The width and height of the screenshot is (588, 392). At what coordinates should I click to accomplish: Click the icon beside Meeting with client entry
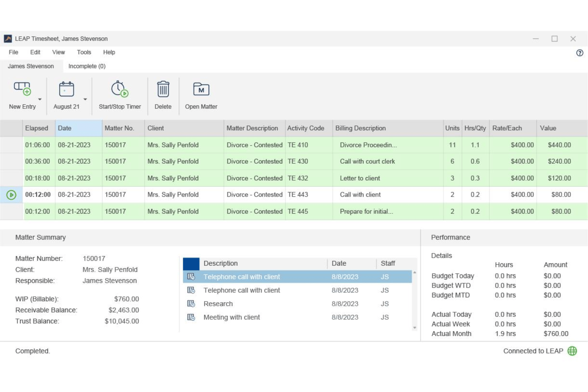pos(191,317)
